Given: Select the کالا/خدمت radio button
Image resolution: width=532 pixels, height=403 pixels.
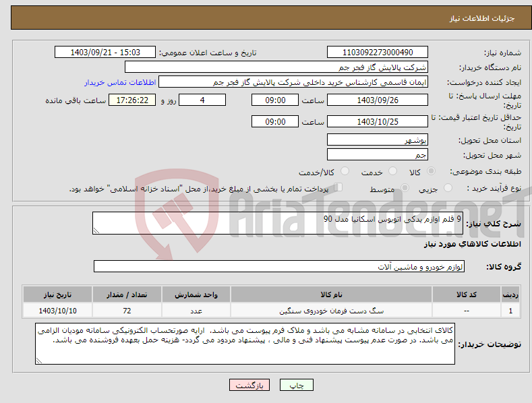Looking at the screenshot, I should point(345,171).
